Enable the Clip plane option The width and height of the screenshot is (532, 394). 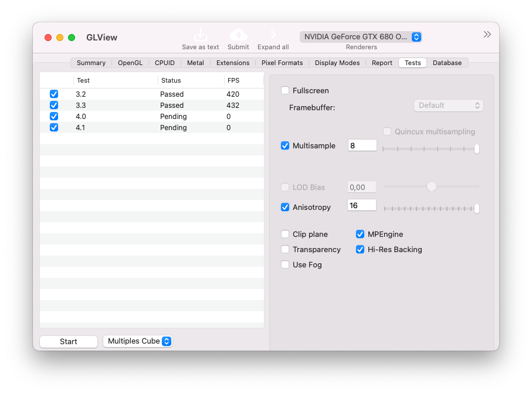pyautogui.click(x=285, y=235)
